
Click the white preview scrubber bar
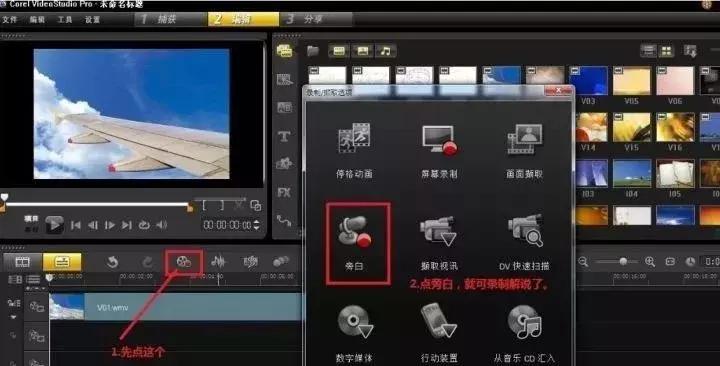pyautogui.click(x=96, y=204)
